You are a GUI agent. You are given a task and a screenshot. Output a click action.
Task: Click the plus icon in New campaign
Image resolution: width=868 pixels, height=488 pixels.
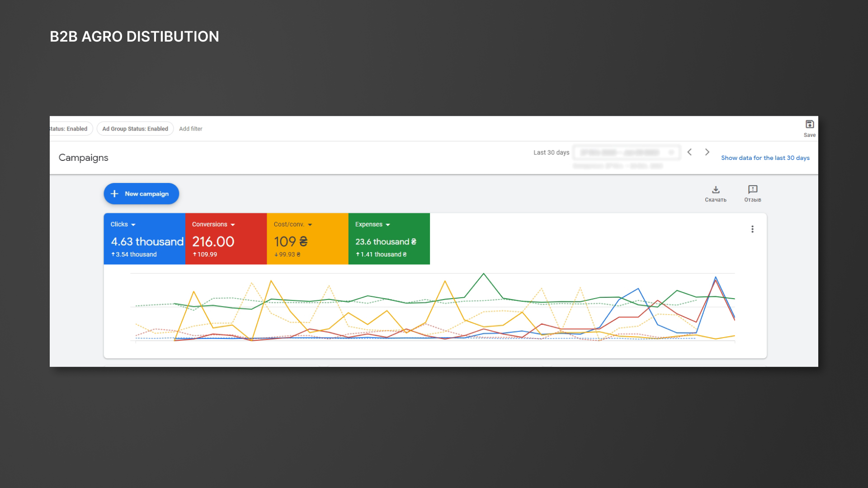click(x=115, y=193)
